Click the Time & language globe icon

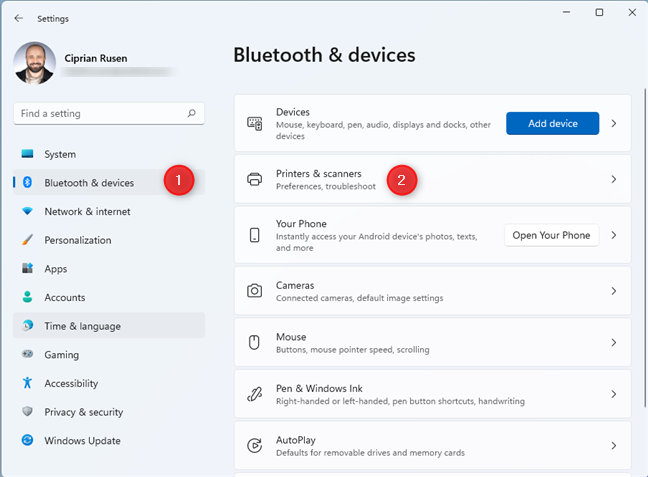point(27,325)
